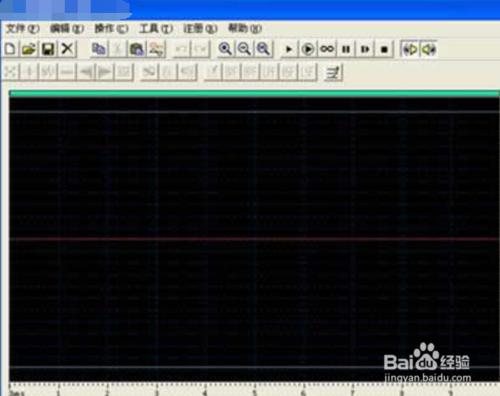Open the 注册(R) menu
The image size is (500, 396).
point(200,29)
